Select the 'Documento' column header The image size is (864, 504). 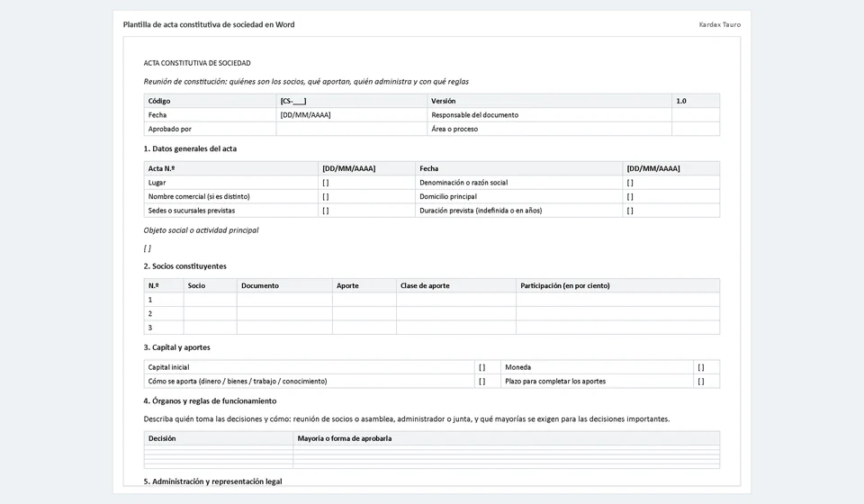(284, 285)
